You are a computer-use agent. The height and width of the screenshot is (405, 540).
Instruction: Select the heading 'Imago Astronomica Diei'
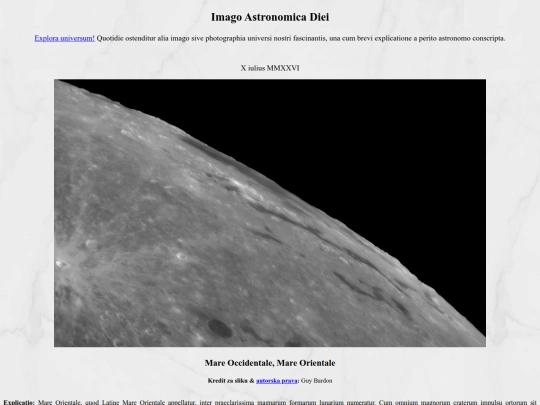(270, 17)
